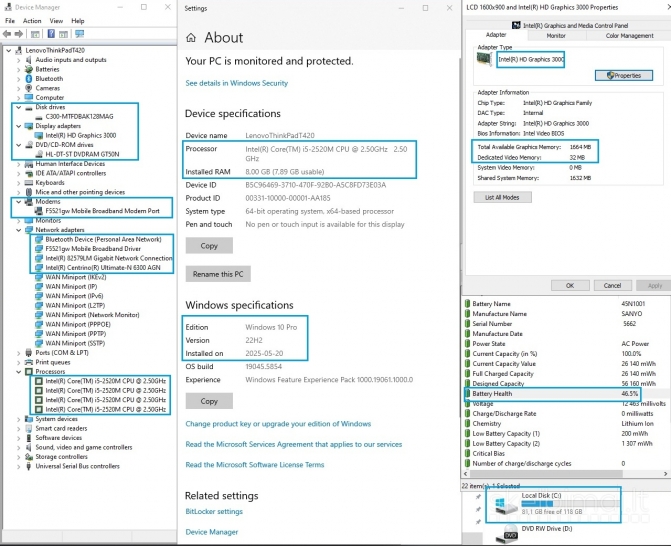Click the Forward arrow in Device Manager toolbar
The height and width of the screenshot is (546, 671).
click(19, 34)
